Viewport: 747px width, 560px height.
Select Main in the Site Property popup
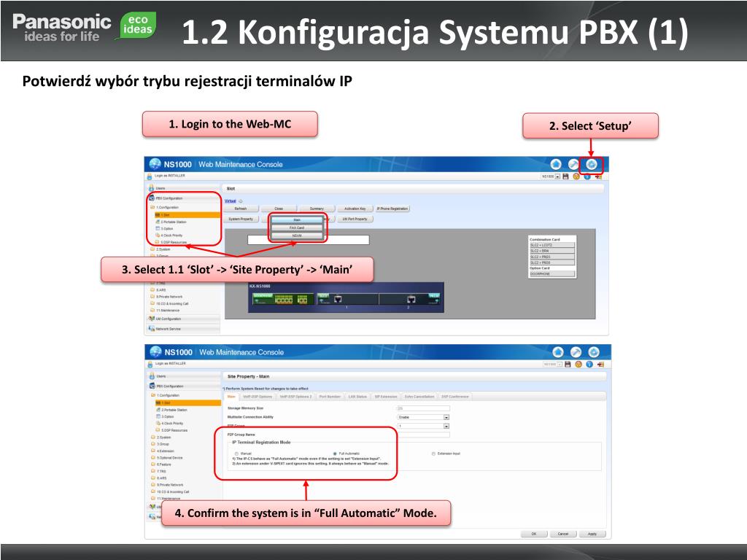298,220
